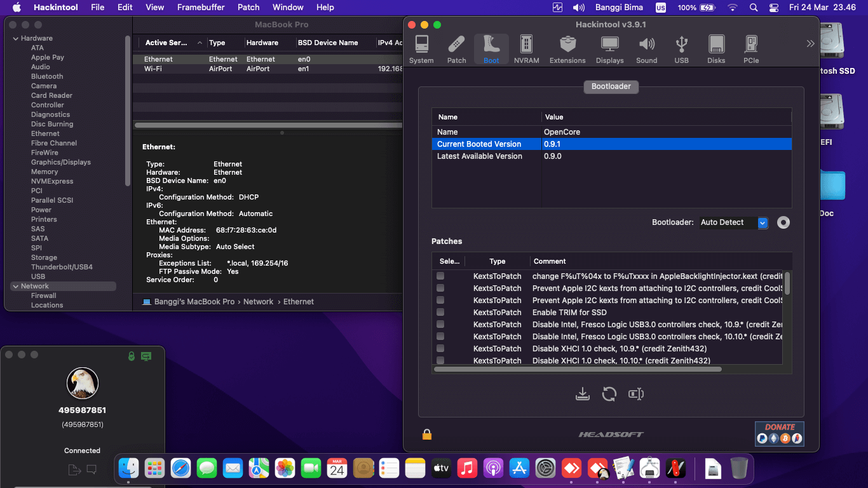Image resolution: width=868 pixels, height=488 pixels.
Task: Click the chat icon in AnyDesk window
Action: tap(92, 470)
